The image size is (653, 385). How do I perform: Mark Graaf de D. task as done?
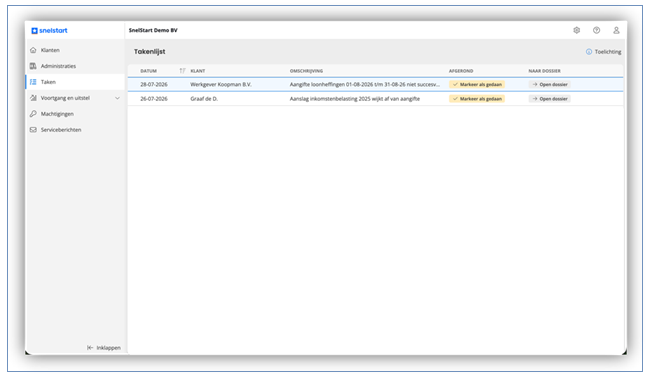(x=477, y=99)
